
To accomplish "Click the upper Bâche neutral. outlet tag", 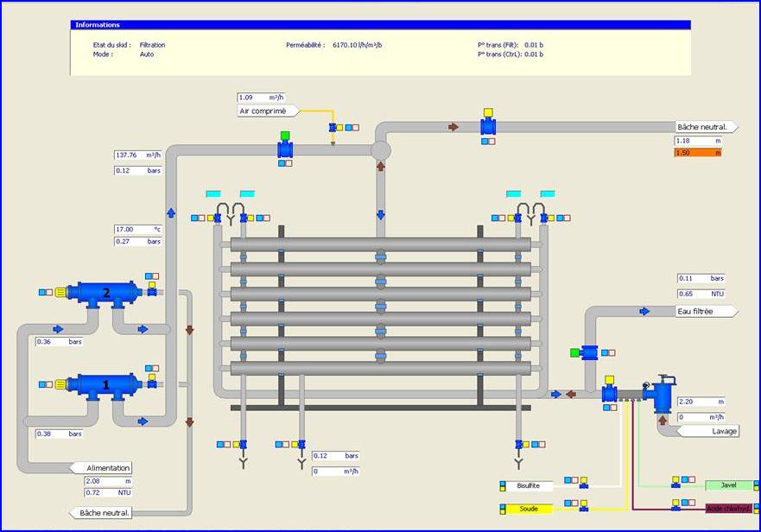I will tap(707, 127).
